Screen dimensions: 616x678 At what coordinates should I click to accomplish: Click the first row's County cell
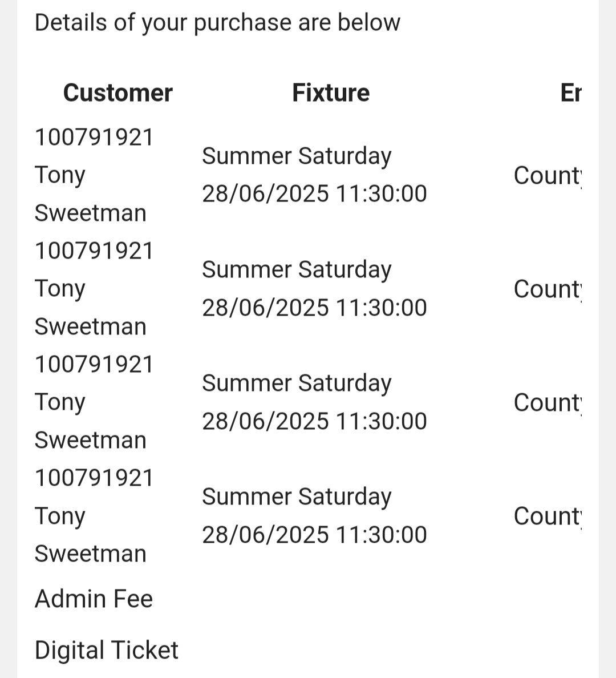tap(548, 176)
